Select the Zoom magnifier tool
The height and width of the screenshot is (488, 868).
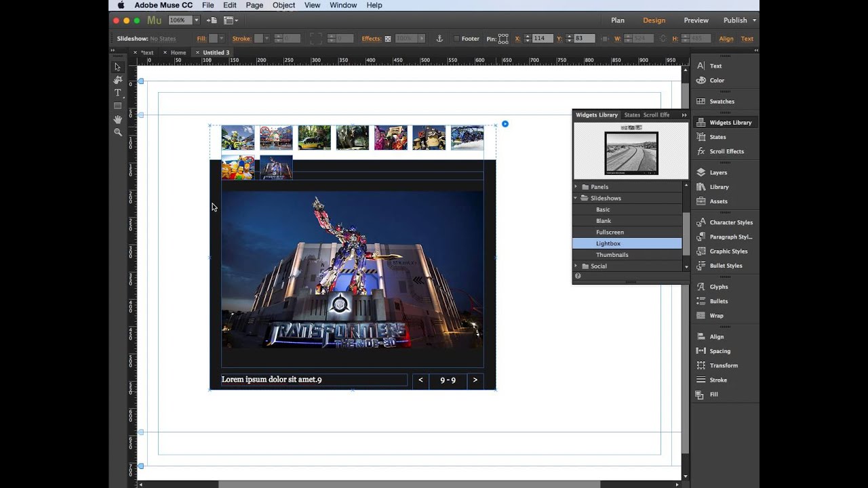coord(117,132)
